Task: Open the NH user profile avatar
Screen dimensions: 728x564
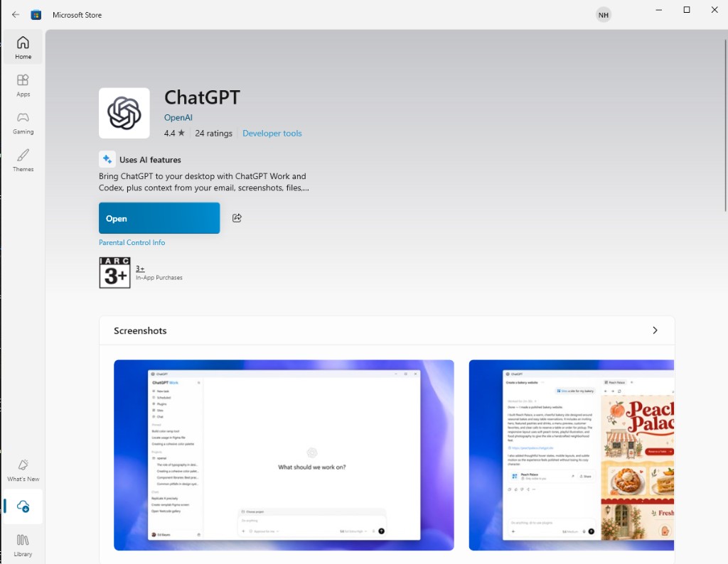Action: click(x=603, y=15)
